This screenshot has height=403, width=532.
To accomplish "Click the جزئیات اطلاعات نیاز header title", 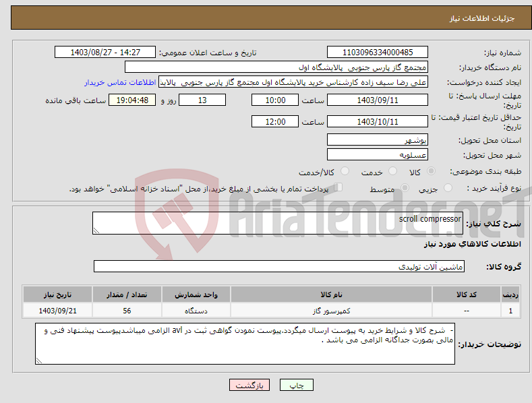I will point(482,18).
